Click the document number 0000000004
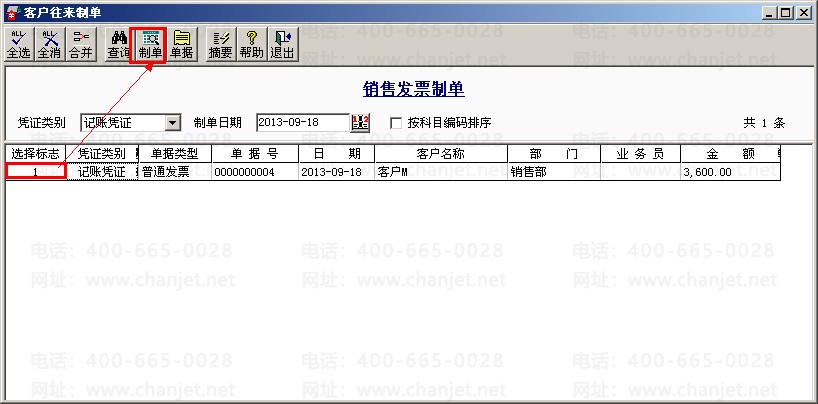Screen dimensions: 818x404 pyautogui.click(x=255, y=172)
